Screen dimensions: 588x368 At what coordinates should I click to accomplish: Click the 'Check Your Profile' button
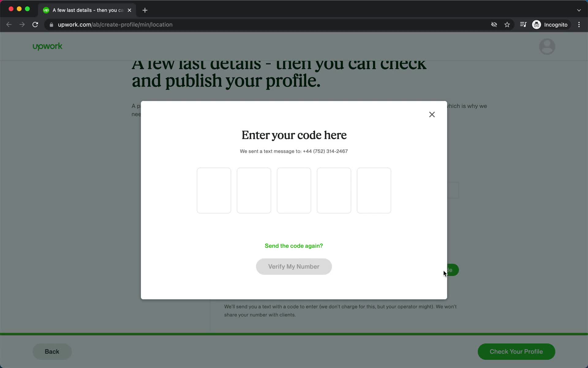pyautogui.click(x=516, y=351)
